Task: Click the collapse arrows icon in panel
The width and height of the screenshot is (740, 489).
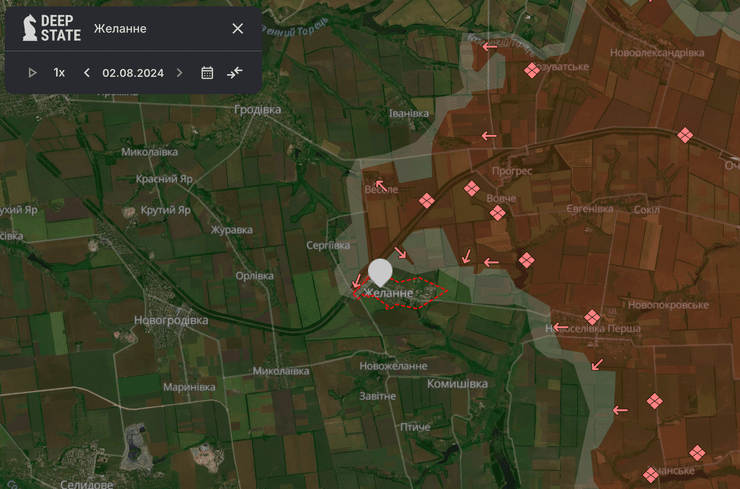Action: [235, 72]
